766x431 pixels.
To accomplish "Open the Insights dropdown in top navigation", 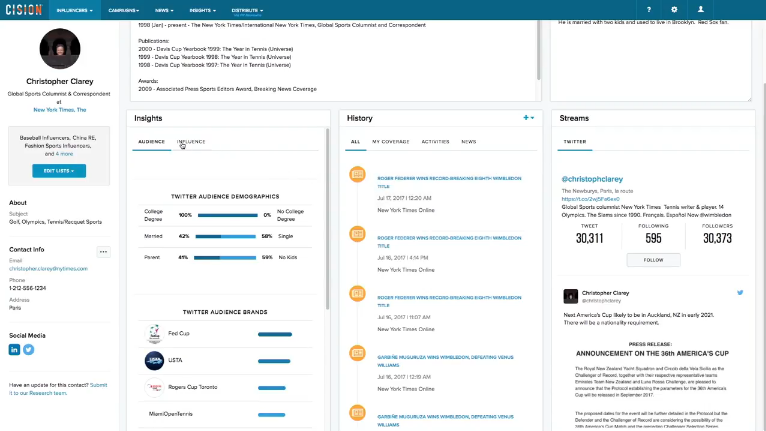I will point(202,10).
